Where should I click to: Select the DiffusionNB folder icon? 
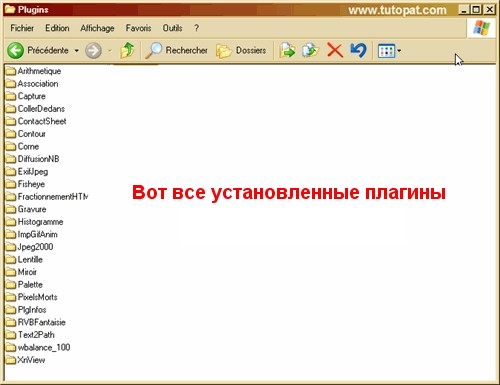tap(11, 159)
